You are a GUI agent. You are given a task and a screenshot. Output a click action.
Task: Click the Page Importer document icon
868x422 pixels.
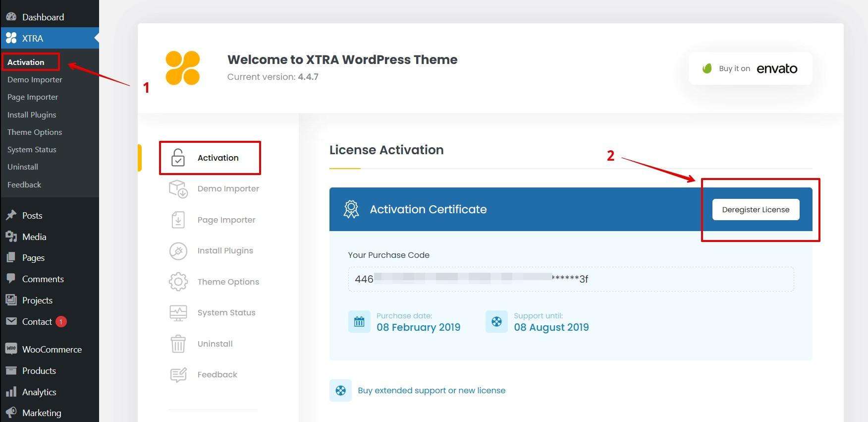pos(178,220)
